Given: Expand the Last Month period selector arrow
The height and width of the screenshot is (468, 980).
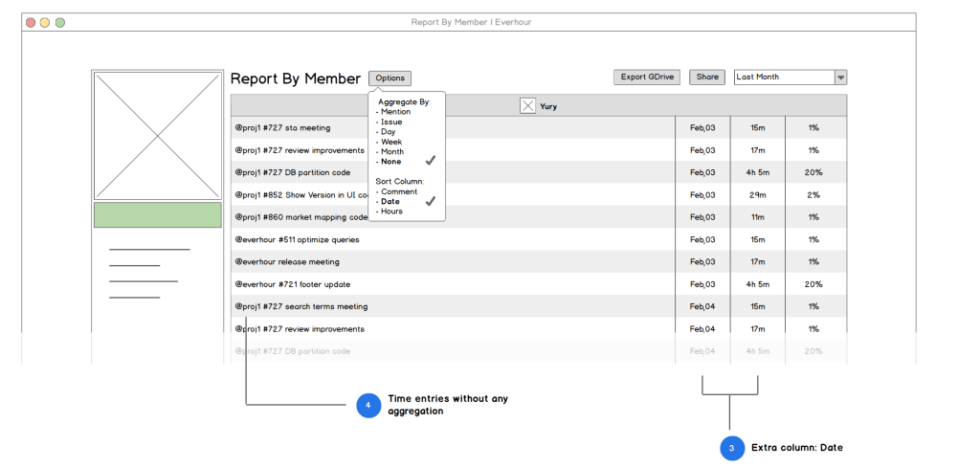Looking at the screenshot, I should click(840, 78).
